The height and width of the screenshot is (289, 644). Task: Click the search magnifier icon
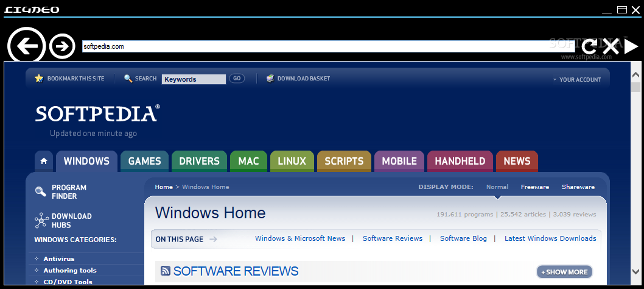coord(128,78)
